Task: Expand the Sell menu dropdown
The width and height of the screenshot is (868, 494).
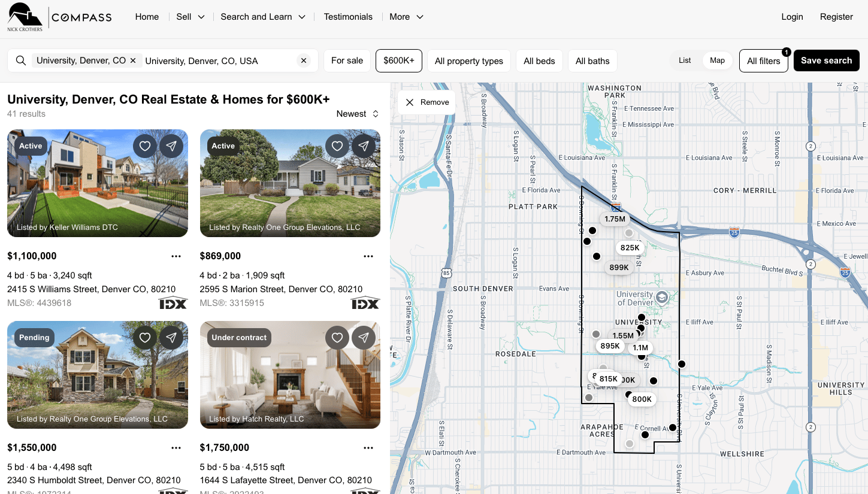Action: pyautogui.click(x=190, y=17)
